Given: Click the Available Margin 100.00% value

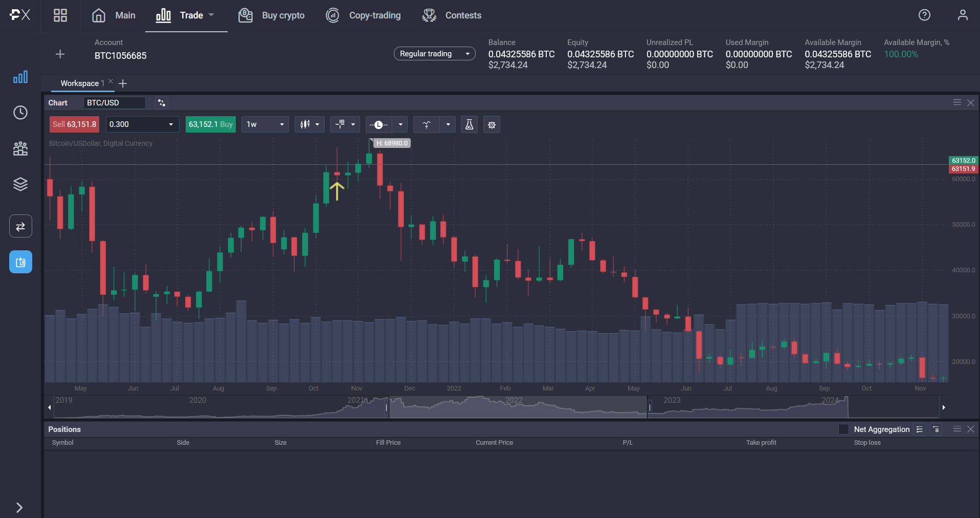Looking at the screenshot, I should pos(901,54).
